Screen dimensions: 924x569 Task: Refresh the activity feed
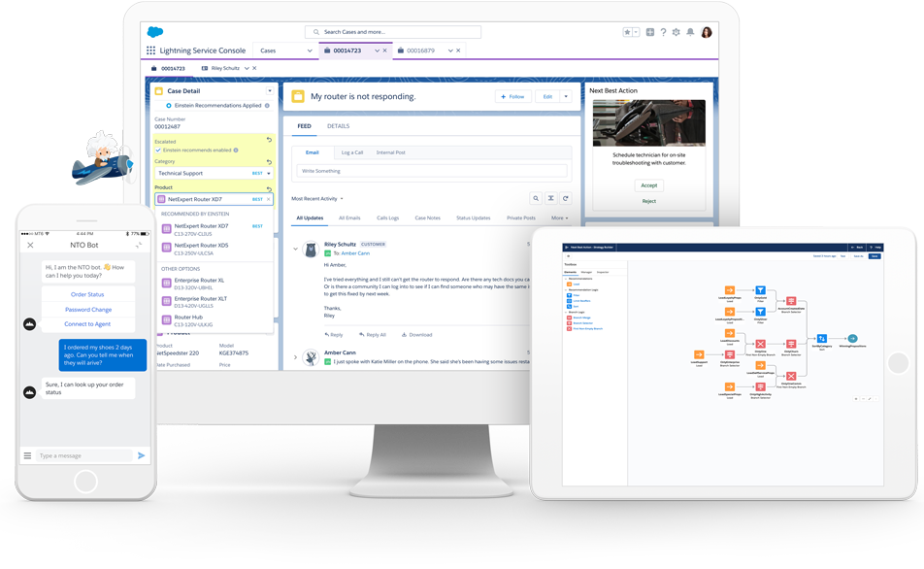[565, 198]
